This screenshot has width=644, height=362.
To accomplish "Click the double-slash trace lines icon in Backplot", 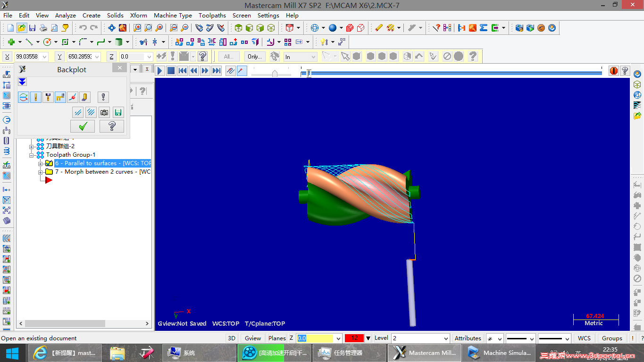I will (x=78, y=112).
